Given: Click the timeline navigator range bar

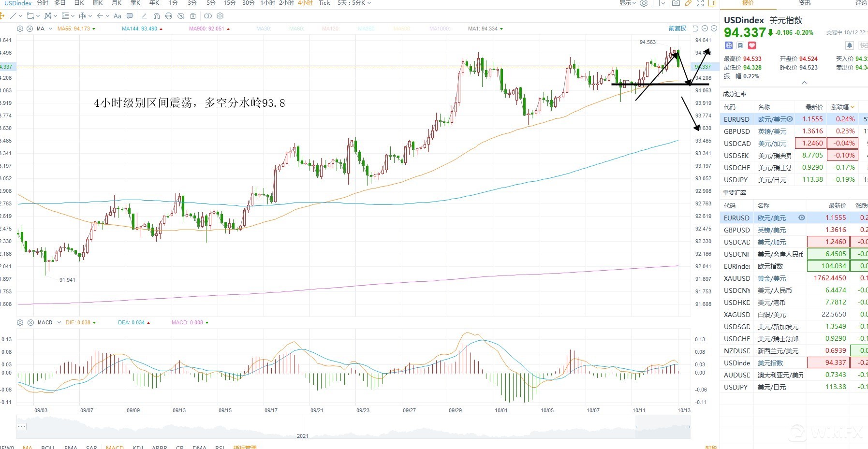Looking at the screenshot, I should 662,427.
